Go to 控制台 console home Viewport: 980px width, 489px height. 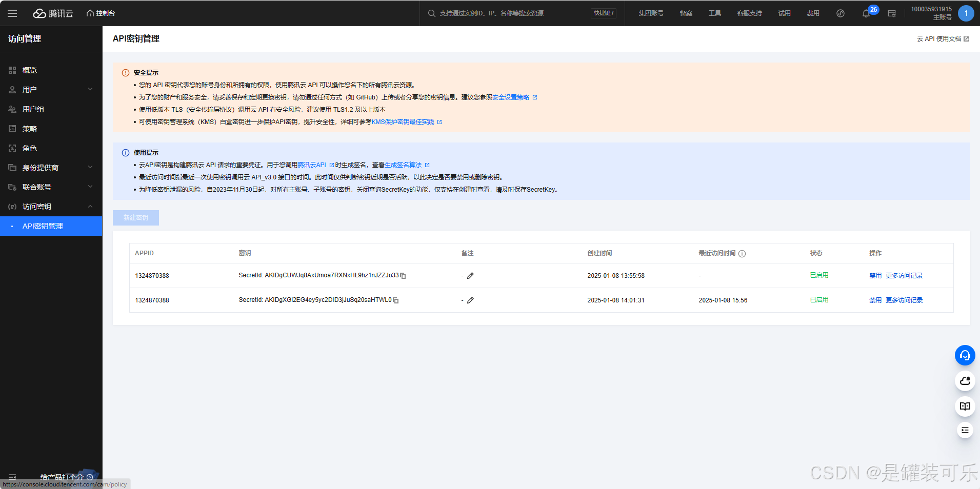101,13
